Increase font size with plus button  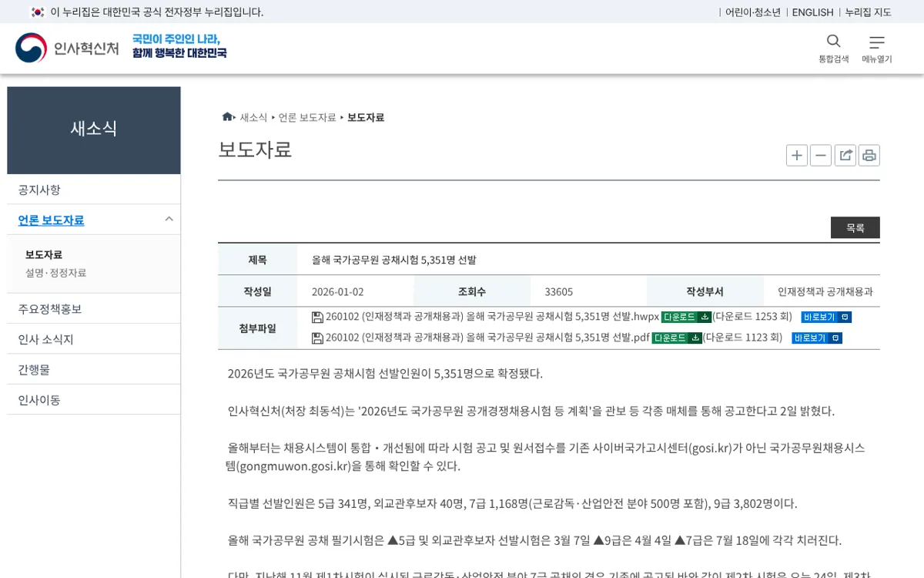[x=797, y=156]
